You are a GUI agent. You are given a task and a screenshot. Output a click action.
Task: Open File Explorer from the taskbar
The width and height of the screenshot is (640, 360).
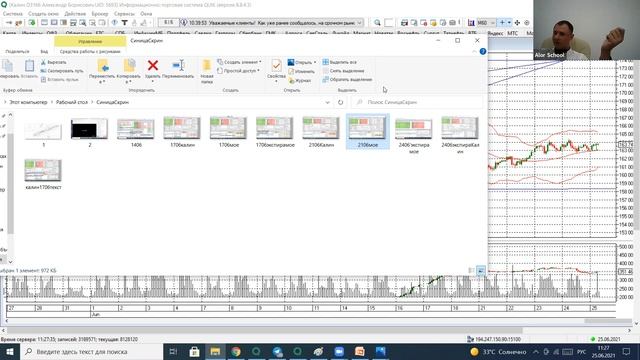tap(215, 351)
